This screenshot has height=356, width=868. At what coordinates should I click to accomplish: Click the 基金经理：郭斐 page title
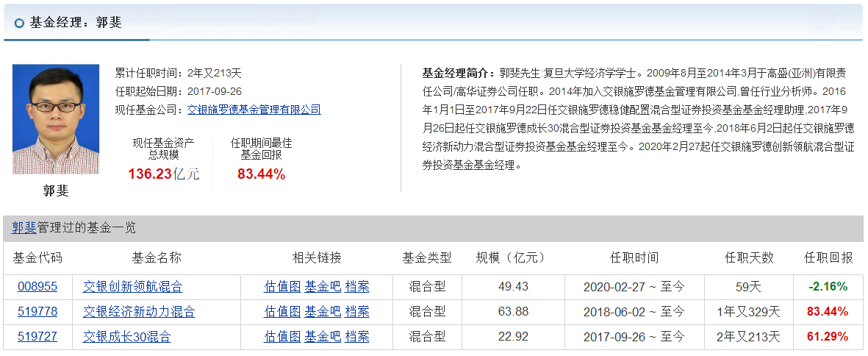click(76, 23)
